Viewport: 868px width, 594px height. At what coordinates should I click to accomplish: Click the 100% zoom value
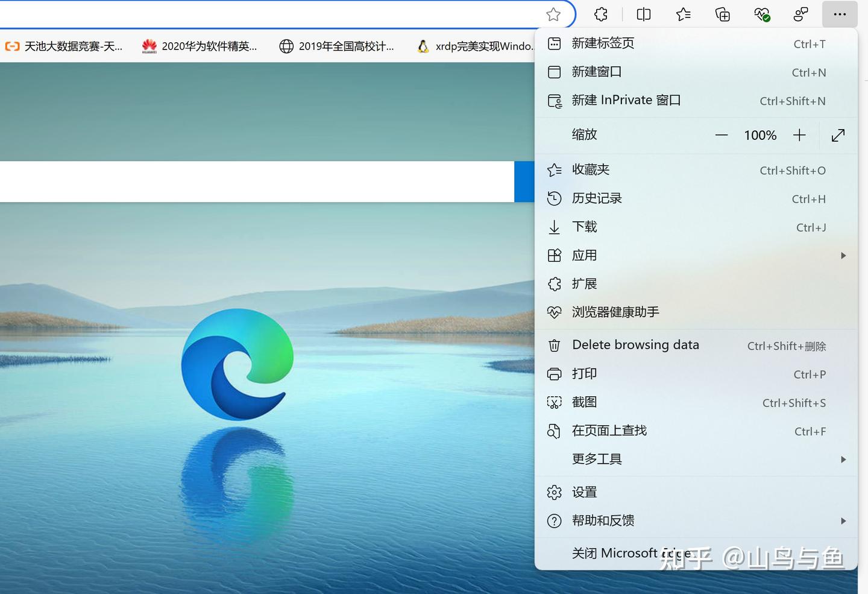pos(760,135)
